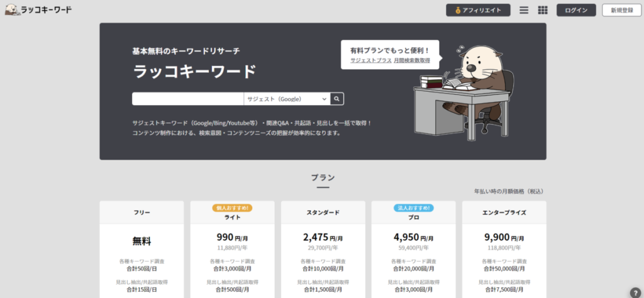The width and height of the screenshot is (644, 298).
Task: Click the magnifier search button
Action: pos(337,99)
